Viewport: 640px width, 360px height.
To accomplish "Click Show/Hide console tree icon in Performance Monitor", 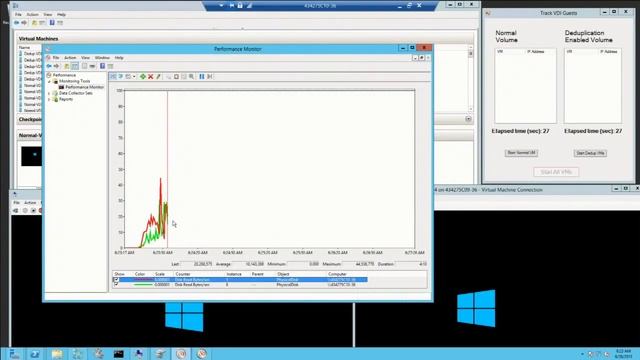I will 75,66.
